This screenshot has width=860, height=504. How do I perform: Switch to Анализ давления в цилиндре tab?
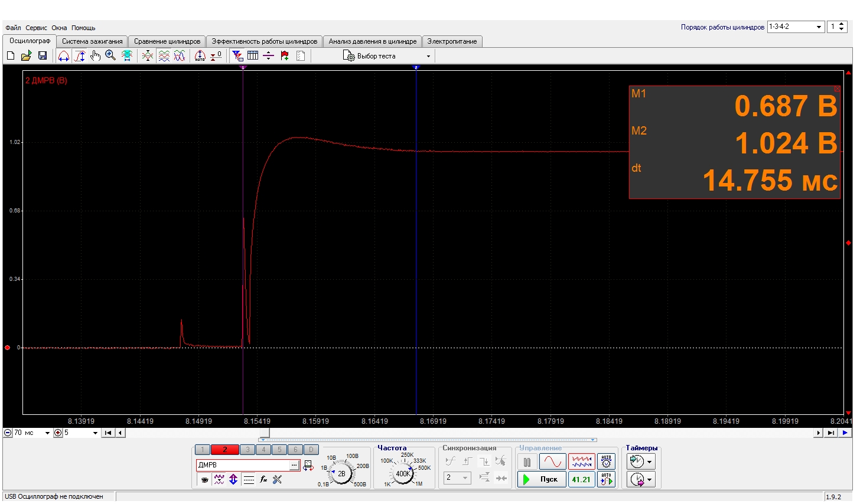pyautogui.click(x=373, y=41)
